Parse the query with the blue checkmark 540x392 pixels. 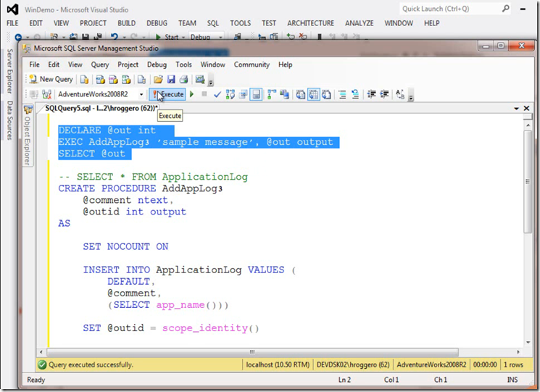pos(217,94)
